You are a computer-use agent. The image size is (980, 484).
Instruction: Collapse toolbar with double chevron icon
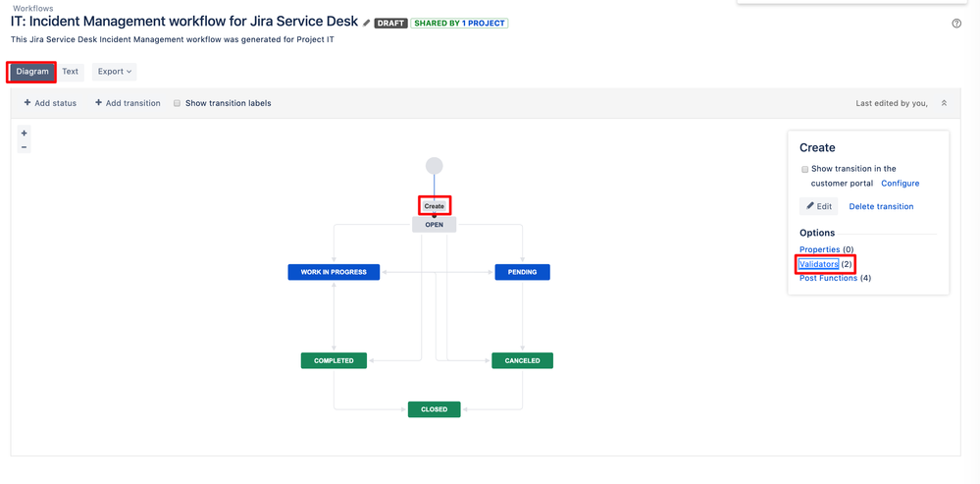(x=944, y=103)
